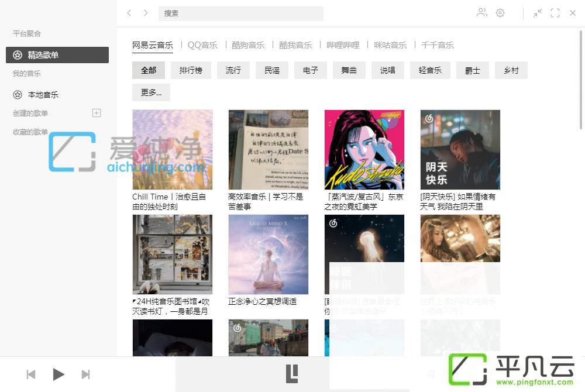
Task: Switch to mini mode via shrink icon
Action: [537, 13]
